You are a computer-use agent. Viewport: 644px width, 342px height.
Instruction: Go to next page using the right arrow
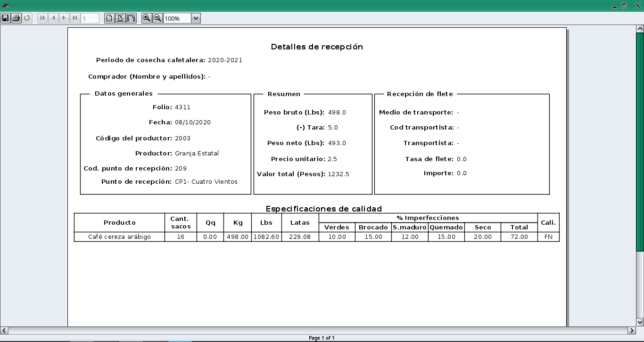[x=64, y=18]
